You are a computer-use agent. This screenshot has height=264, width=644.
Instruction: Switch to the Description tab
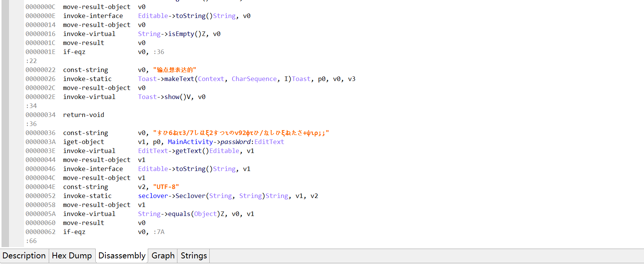click(x=24, y=256)
